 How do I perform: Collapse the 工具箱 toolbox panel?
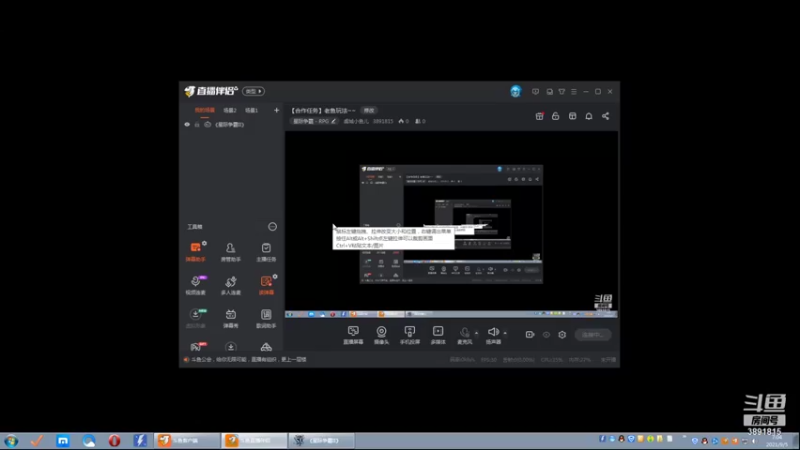coord(272,227)
